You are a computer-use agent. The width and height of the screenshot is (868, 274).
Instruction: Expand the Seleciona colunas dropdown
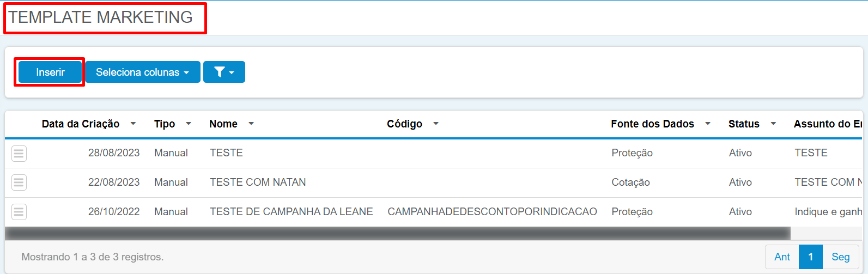(143, 72)
